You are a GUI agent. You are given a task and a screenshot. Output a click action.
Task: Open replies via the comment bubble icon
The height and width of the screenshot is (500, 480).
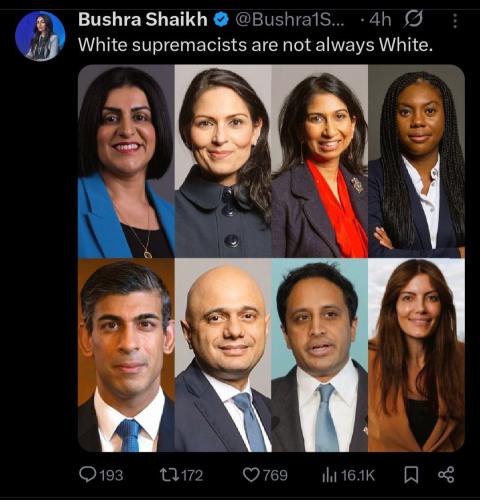point(88,474)
